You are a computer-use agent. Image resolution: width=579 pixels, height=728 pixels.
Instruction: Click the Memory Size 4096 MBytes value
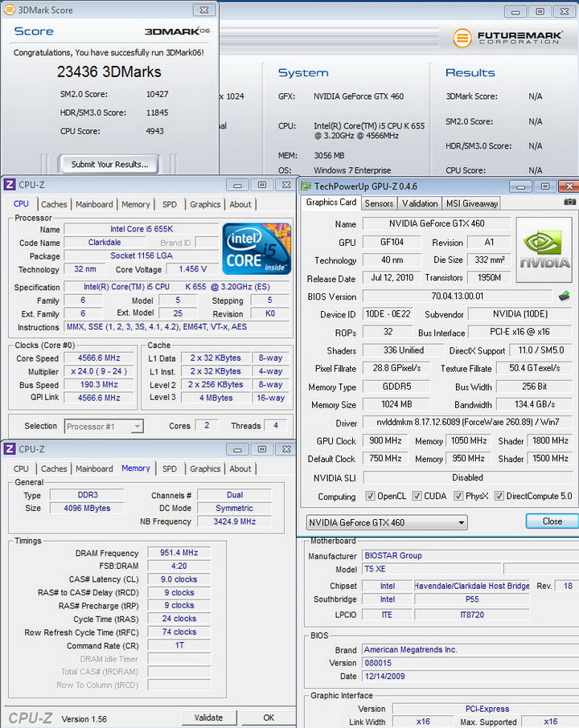tap(87, 508)
